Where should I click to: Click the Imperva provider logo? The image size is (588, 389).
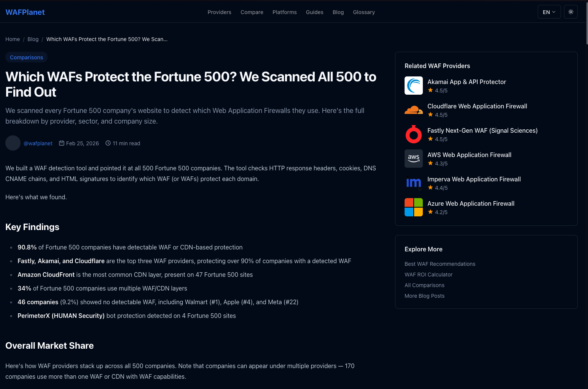[x=414, y=183]
